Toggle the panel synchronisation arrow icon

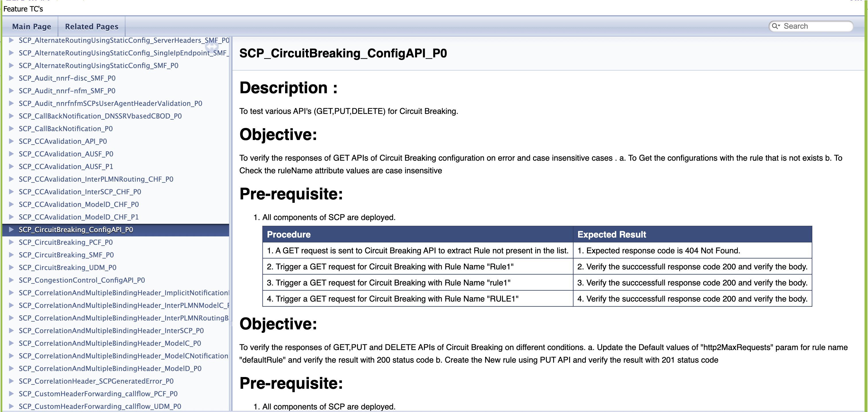click(x=212, y=47)
